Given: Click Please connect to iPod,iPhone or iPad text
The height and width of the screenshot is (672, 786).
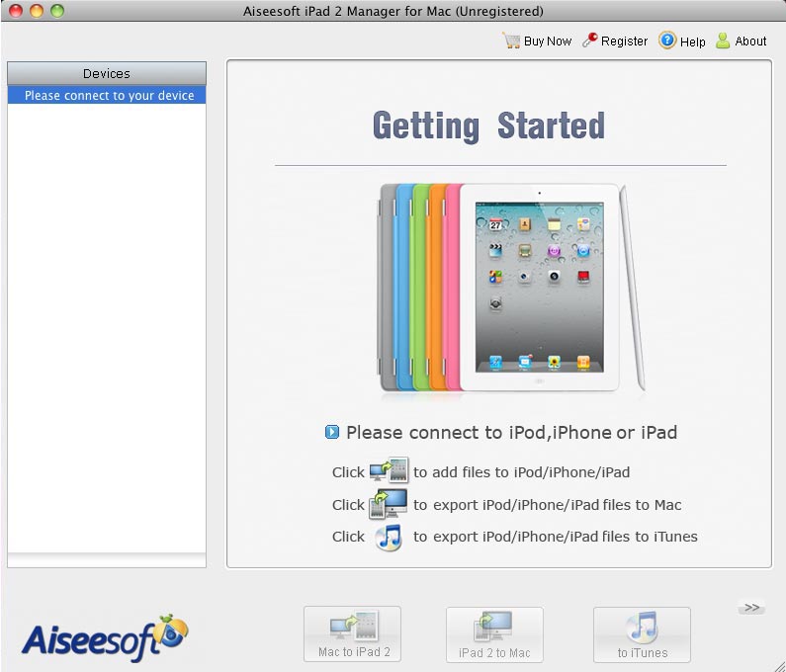Looking at the screenshot, I should (512, 433).
